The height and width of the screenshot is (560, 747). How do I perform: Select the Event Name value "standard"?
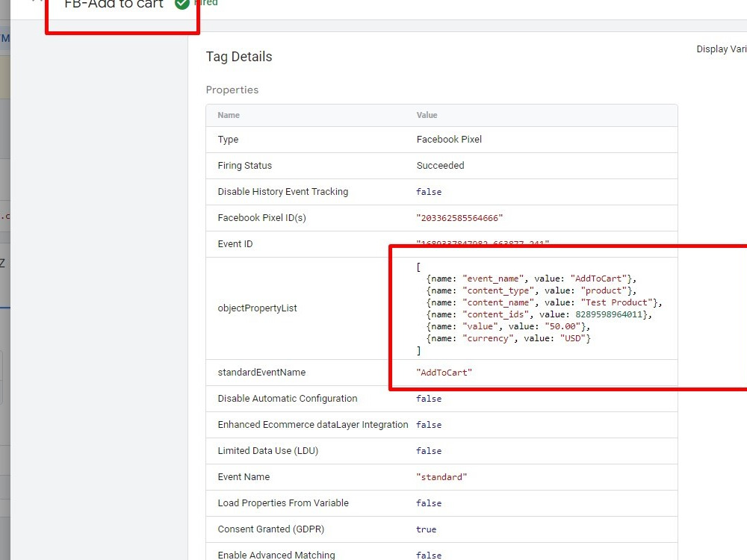pos(441,476)
